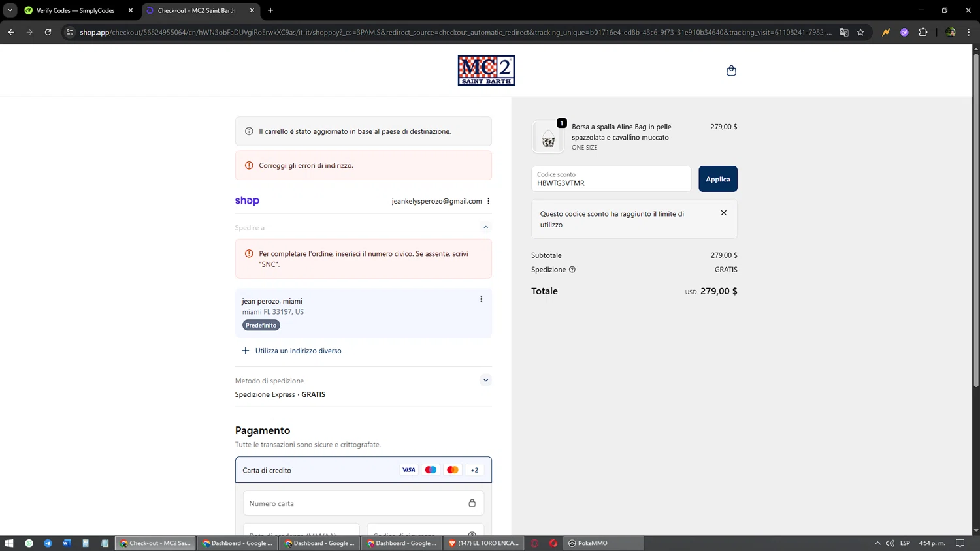Open Word from the taskbar
The image size is (980, 551).
pyautogui.click(x=67, y=543)
